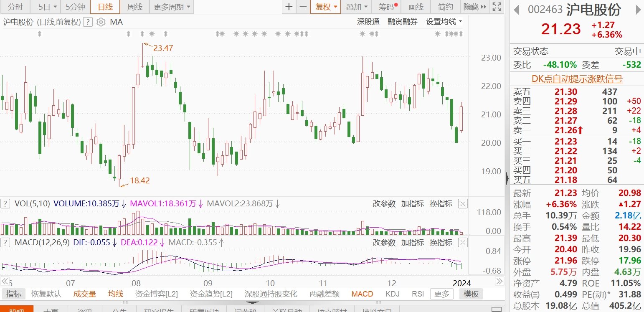
Task: Click 卖一 price 21.26
Action: click(565, 130)
